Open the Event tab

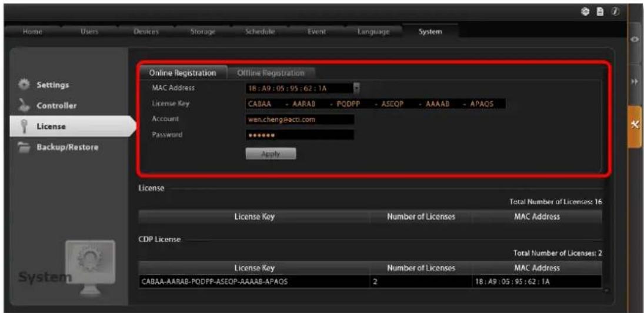pos(316,32)
